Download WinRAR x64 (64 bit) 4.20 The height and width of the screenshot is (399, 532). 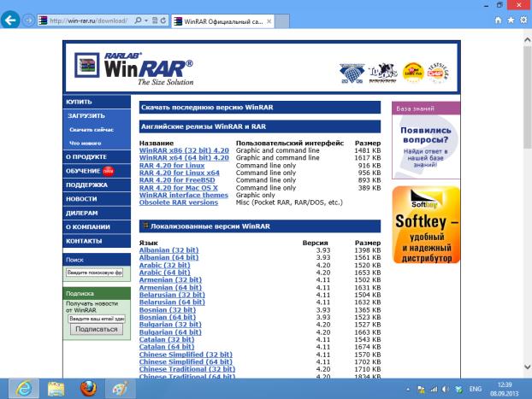184,158
